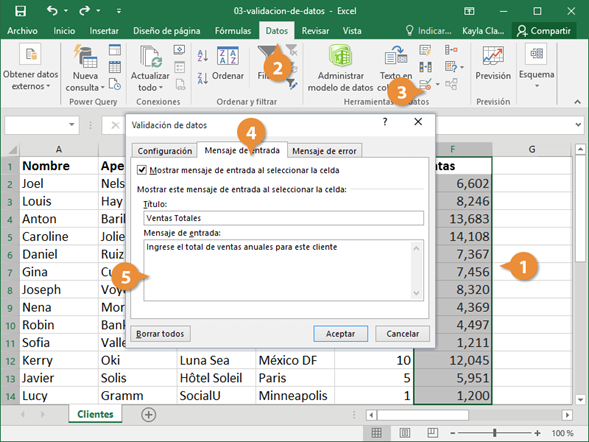Click the Advanced filter icon
Image resolution: width=589 pixels, height=442 pixels.
point(292,84)
